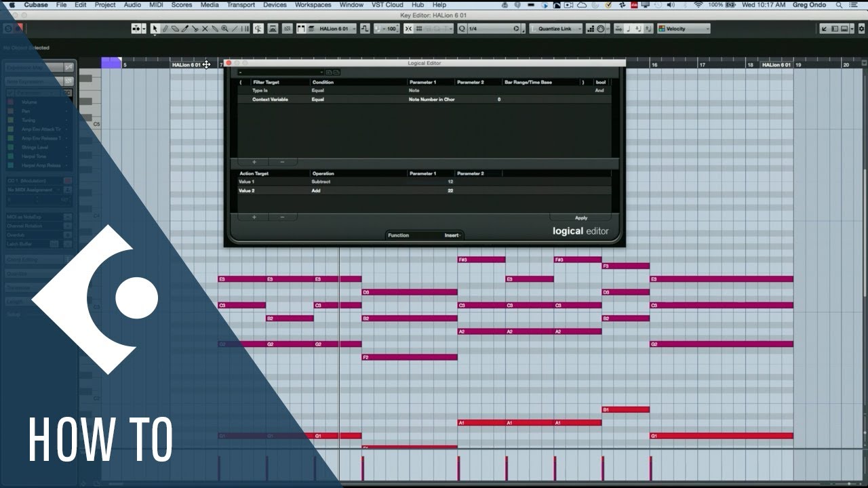Select the Split scissors tool

(x=195, y=28)
